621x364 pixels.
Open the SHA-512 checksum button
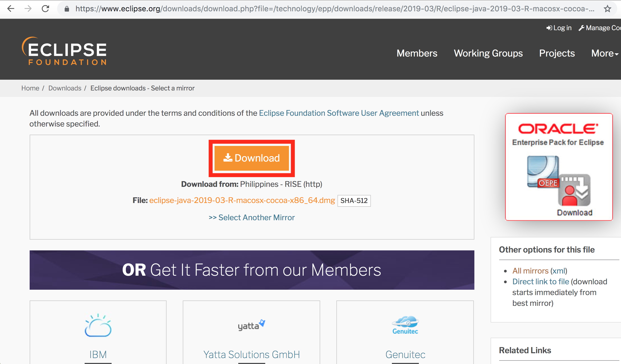click(354, 201)
